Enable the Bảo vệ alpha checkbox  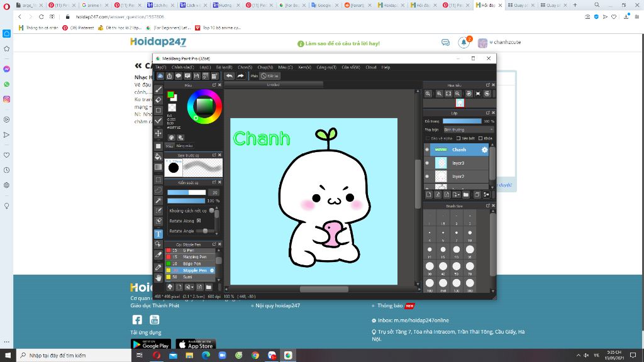click(428, 138)
